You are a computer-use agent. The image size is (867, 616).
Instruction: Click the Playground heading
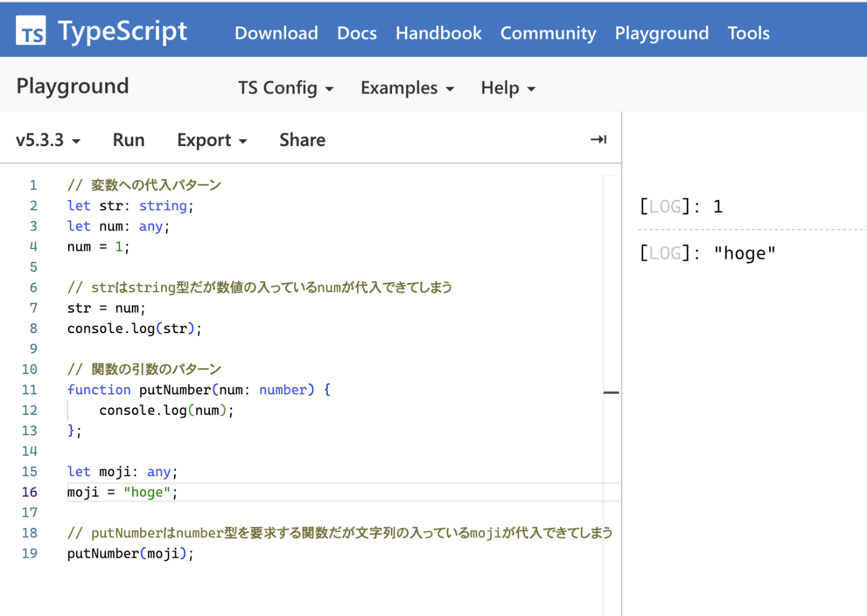(72, 86)
